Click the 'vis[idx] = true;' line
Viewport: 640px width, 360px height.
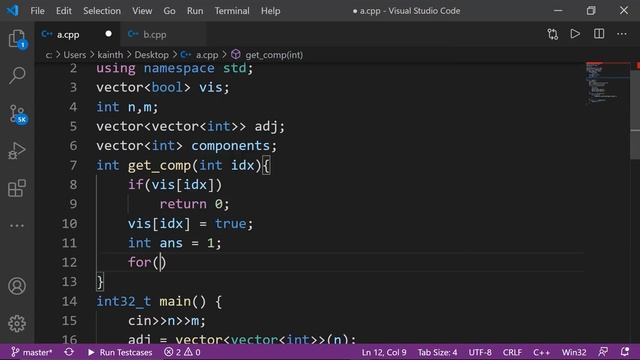190,224
